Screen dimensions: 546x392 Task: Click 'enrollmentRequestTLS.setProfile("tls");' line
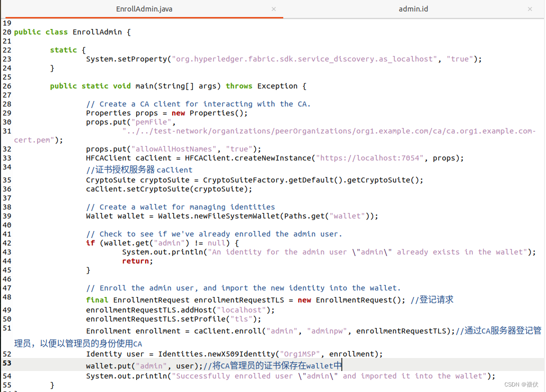(x=174, y=319)
